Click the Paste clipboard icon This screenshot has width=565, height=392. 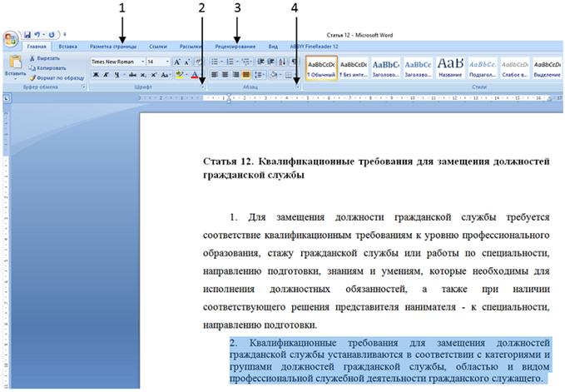point(15,62)
